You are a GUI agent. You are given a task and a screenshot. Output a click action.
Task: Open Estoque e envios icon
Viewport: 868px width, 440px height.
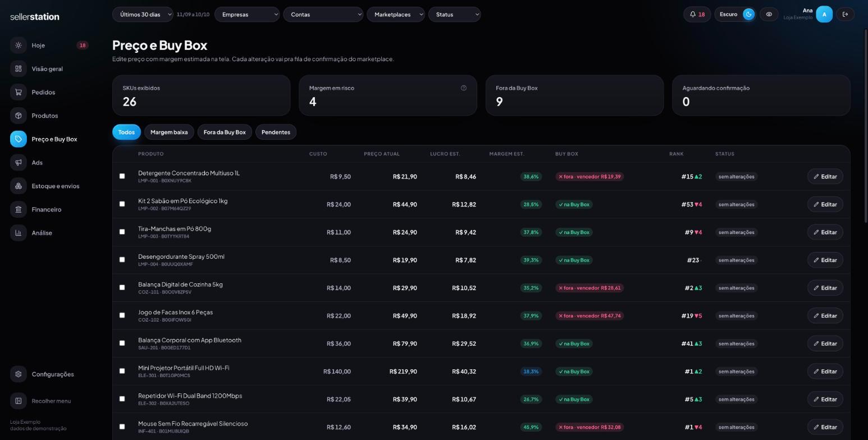pos(19,186)
